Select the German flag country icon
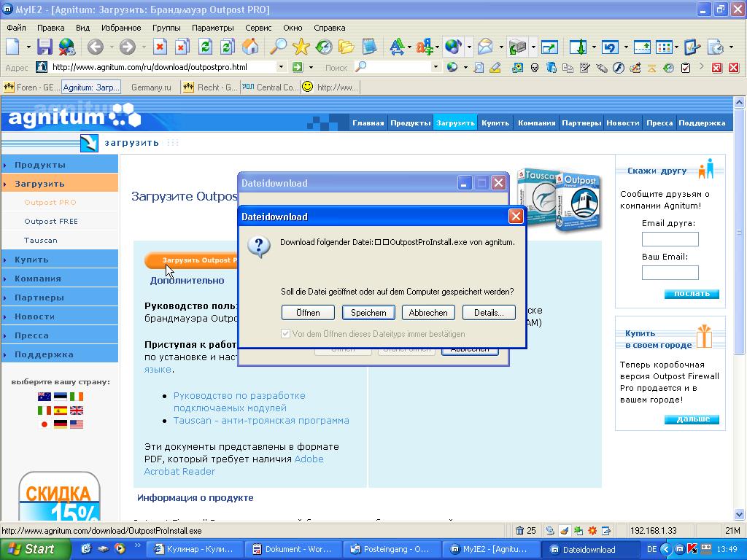 [61, 424]
